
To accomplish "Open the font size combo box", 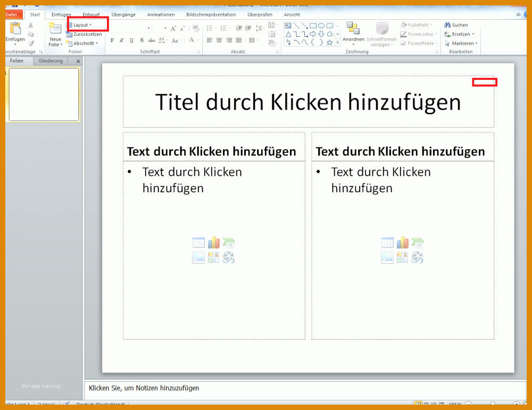I will pos(160,28).
